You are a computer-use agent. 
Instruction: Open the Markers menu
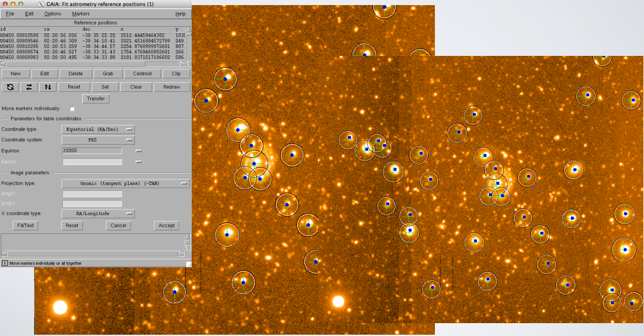click(81, 13)
